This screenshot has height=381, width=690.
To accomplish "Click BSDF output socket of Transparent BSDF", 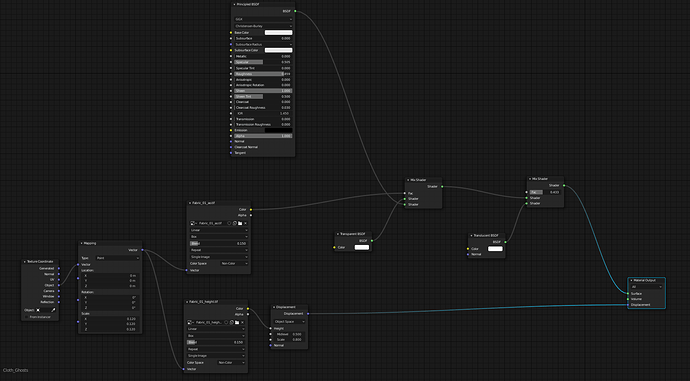I will (372, 241).
